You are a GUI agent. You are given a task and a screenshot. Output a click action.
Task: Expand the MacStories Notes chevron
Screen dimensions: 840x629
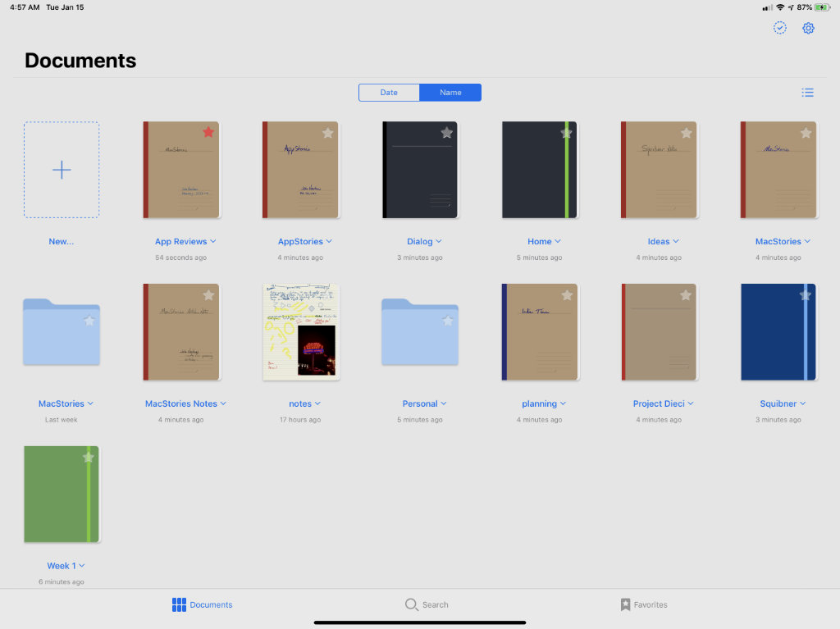(223, 403)
